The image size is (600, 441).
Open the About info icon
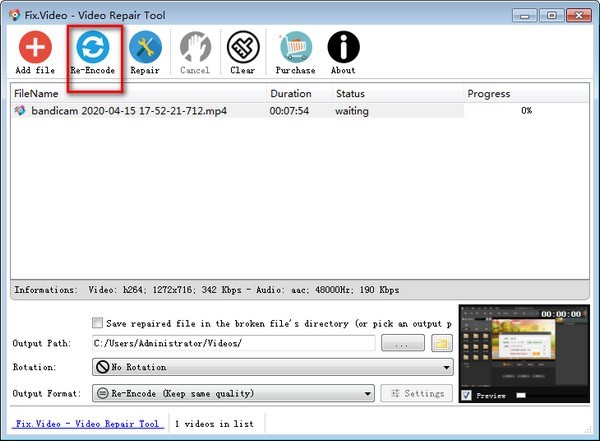pos(343,52)
